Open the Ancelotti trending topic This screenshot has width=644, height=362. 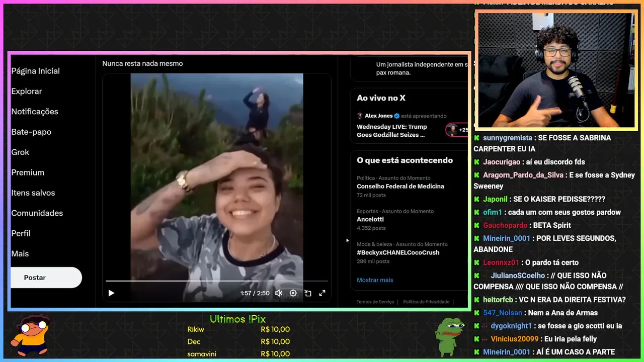(x=370, y=219)
